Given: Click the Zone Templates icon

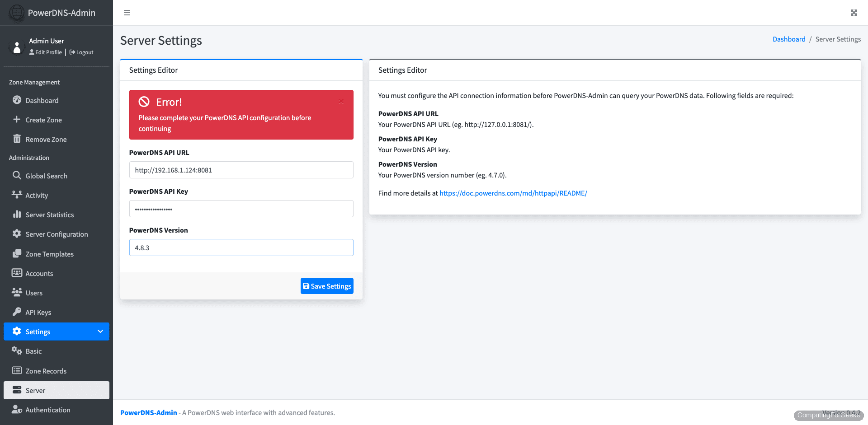Looking at the screenshot, I should point(17,254).
